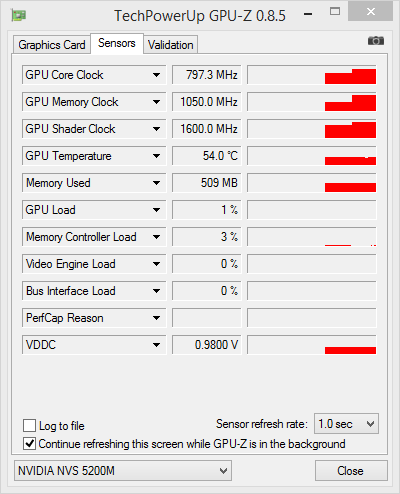Open the Validation tab
The image size is (400, 494).
pyautogui.click(x=171, y=45)
